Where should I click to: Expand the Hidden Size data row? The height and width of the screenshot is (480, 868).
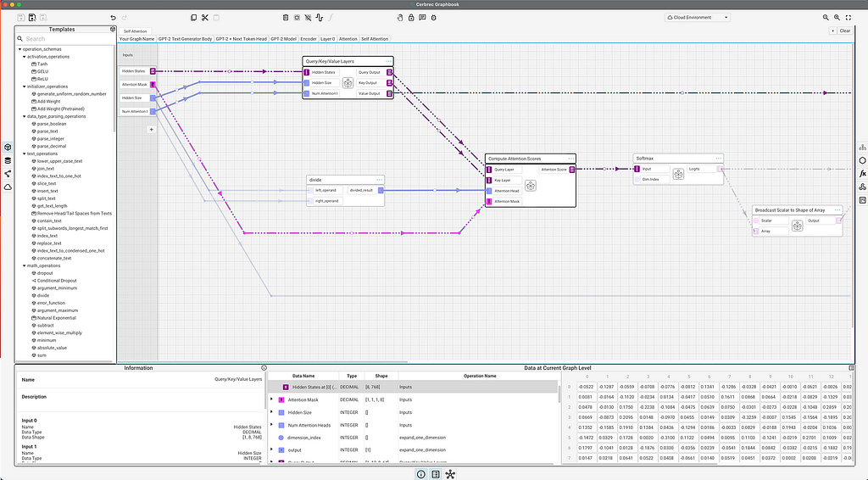pyautogui.click(x=271, y=412)
